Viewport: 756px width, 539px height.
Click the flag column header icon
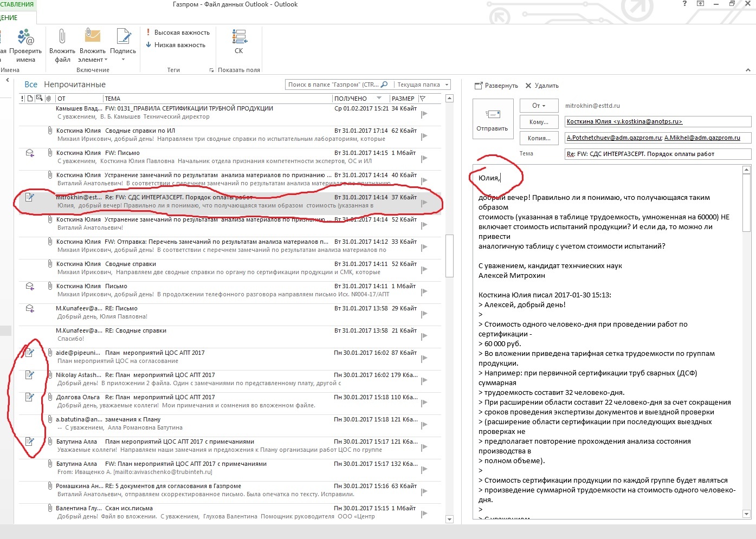[423, 99]
